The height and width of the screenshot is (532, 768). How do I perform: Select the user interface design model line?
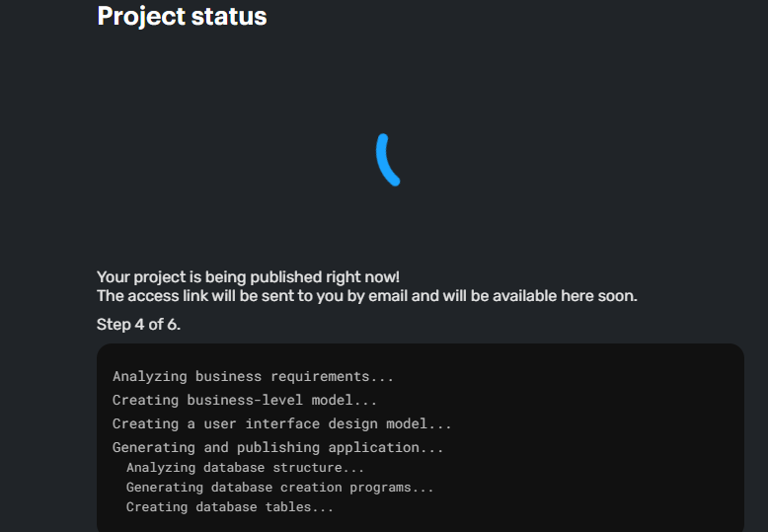281,423
